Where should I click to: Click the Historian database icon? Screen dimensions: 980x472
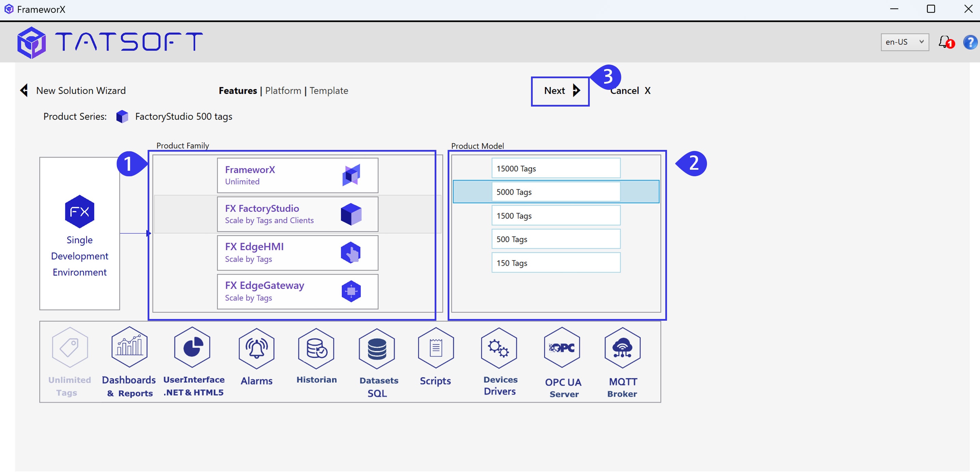tap(316, 348)
